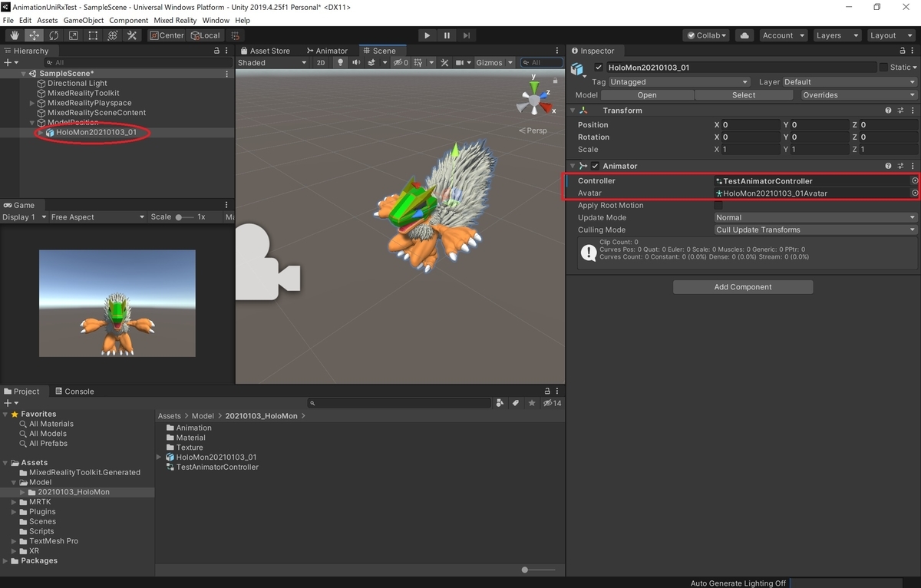Open the Update Mode dropdown
The height and width of the screenshot is (588, 921).
[x=816, y=218]
